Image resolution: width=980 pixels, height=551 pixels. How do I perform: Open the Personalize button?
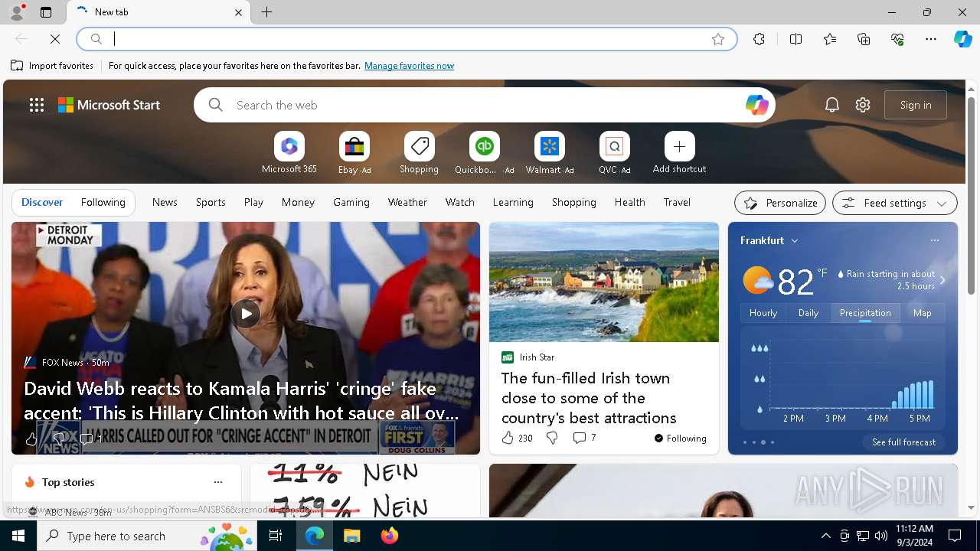[x=780, y=203]
